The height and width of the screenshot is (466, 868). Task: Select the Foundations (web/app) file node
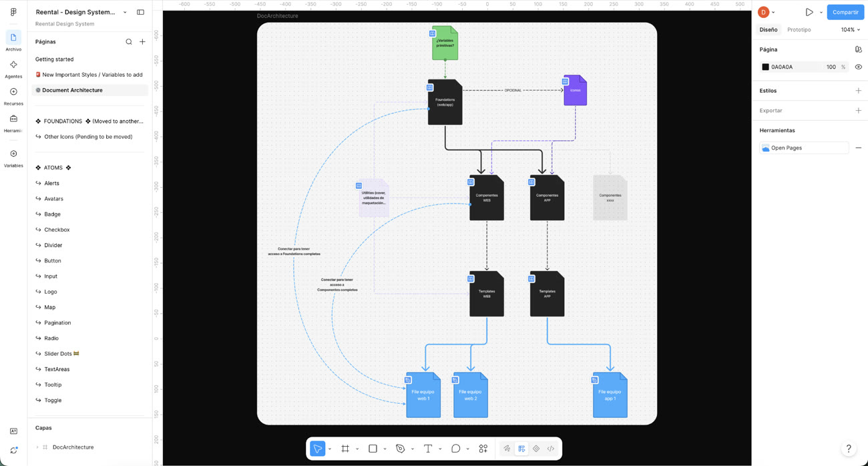coord(445,102)
